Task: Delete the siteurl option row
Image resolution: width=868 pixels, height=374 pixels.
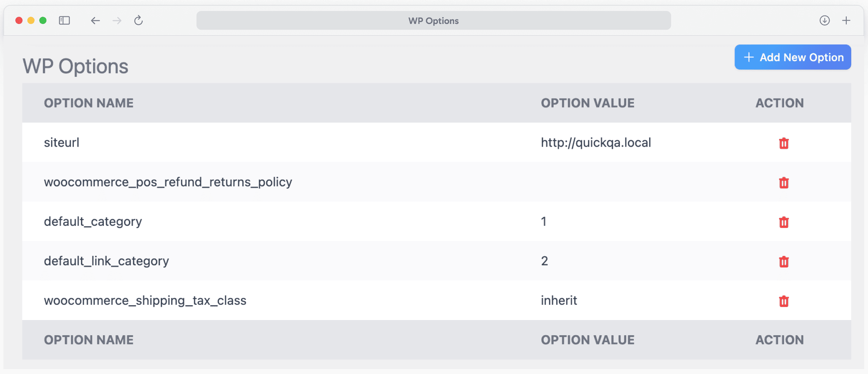Action: [x=784, y=143]
